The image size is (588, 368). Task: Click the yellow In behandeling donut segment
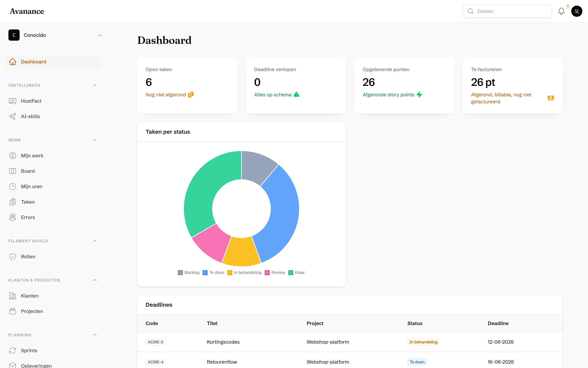pyautogui.click(x=241, y=252)
